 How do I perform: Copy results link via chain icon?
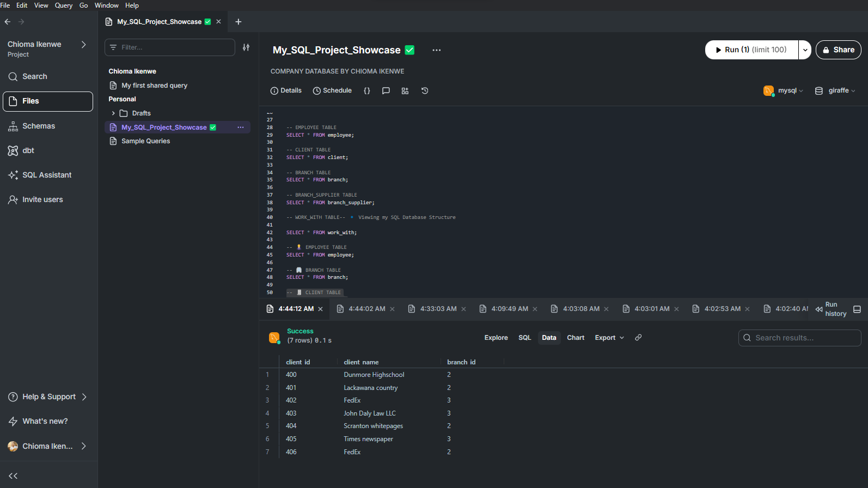coord(638,338)
